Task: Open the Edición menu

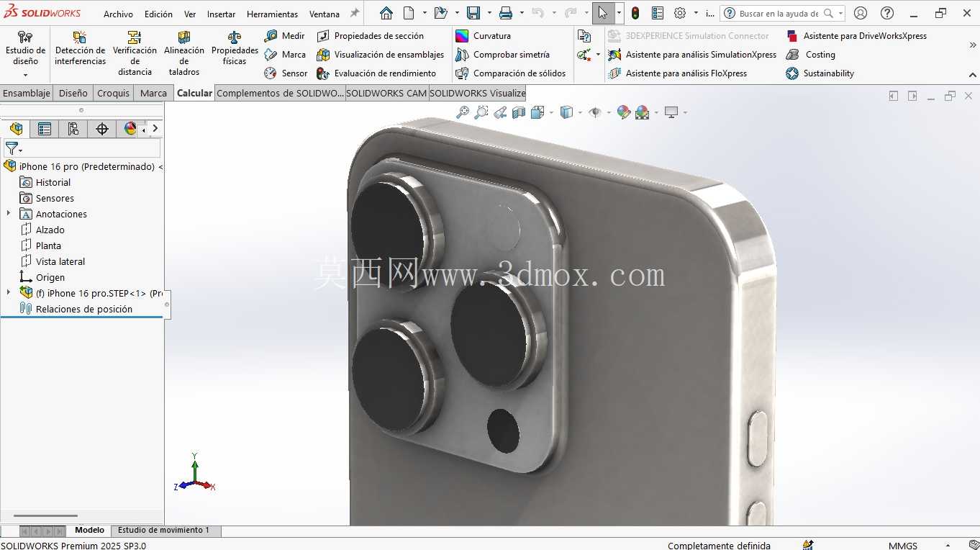Action: [x=158, y=14]
